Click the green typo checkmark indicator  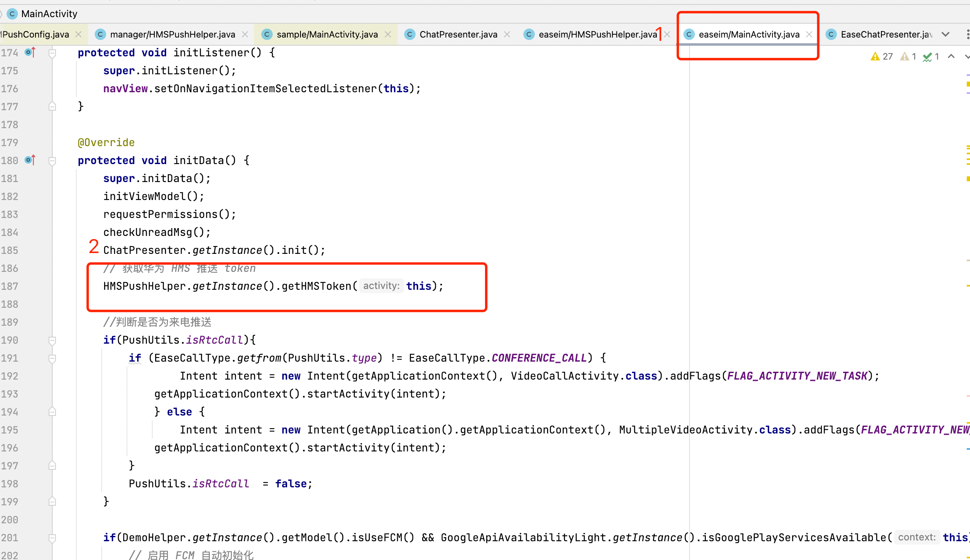(928, 57)
